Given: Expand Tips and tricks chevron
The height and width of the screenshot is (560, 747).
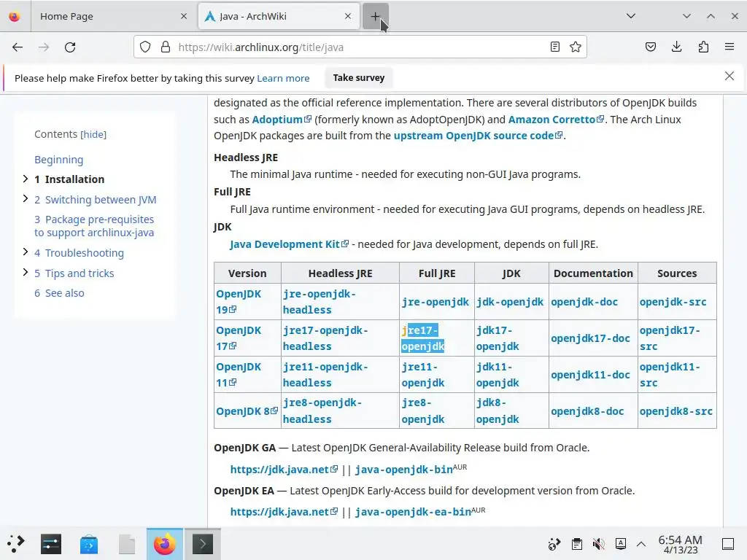Looking at the screenshot, I should click(26, 272).
